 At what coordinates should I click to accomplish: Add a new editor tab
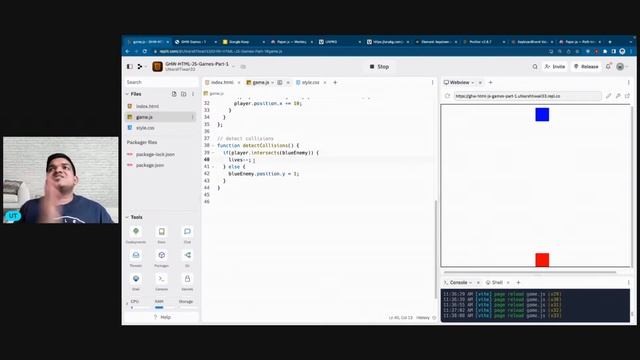(335, 82)
